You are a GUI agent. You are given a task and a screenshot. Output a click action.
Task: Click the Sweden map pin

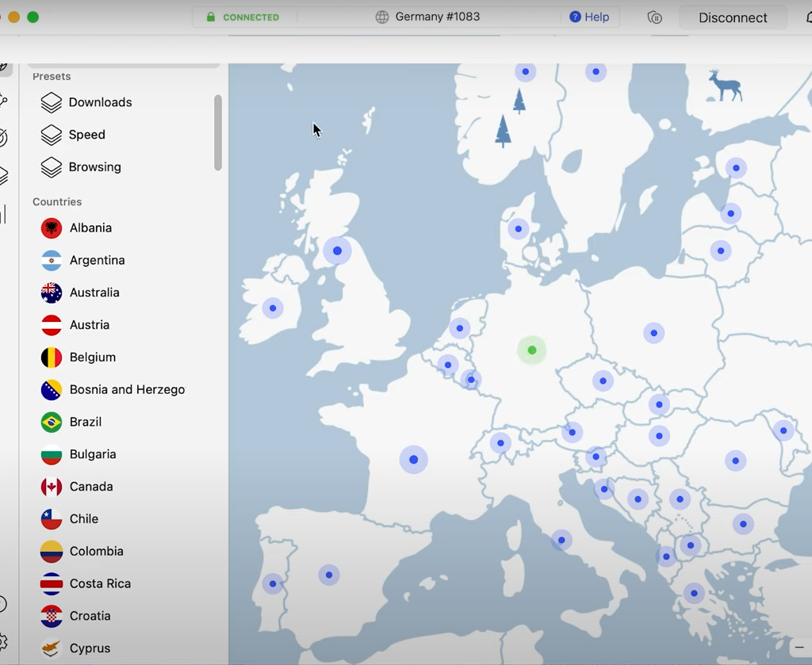click(x=596, y=71)
